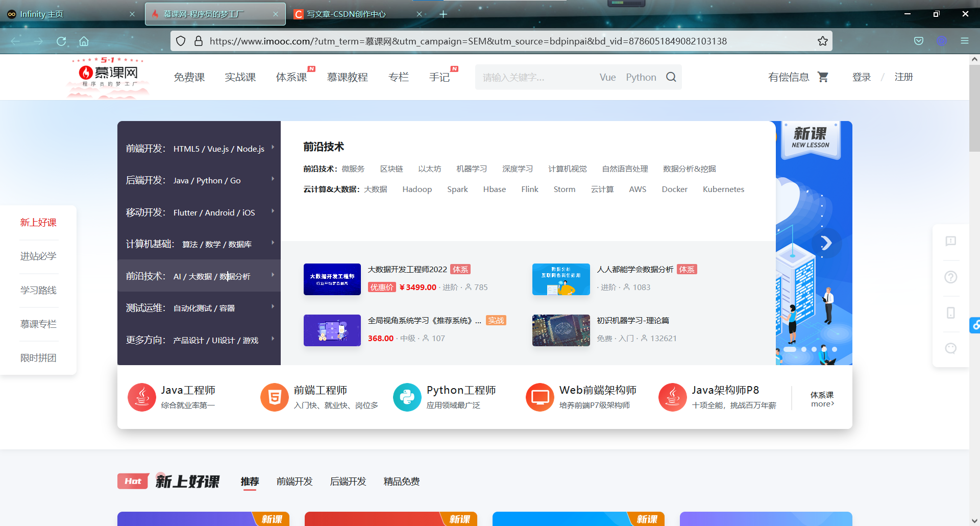Open 实战课 in top navigation
Image resolution: width=980 pixels, height=526 pixels.
tap(240, 77)
